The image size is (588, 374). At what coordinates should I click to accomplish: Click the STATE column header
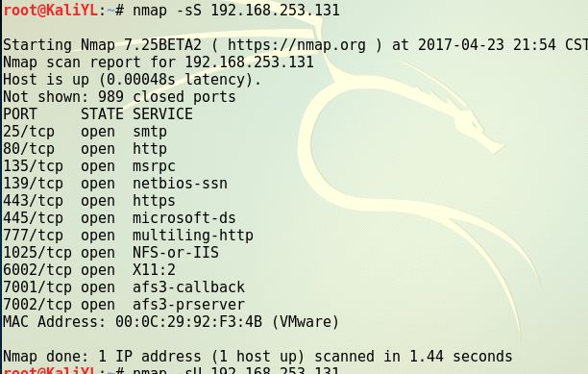(x=102, y=114)
